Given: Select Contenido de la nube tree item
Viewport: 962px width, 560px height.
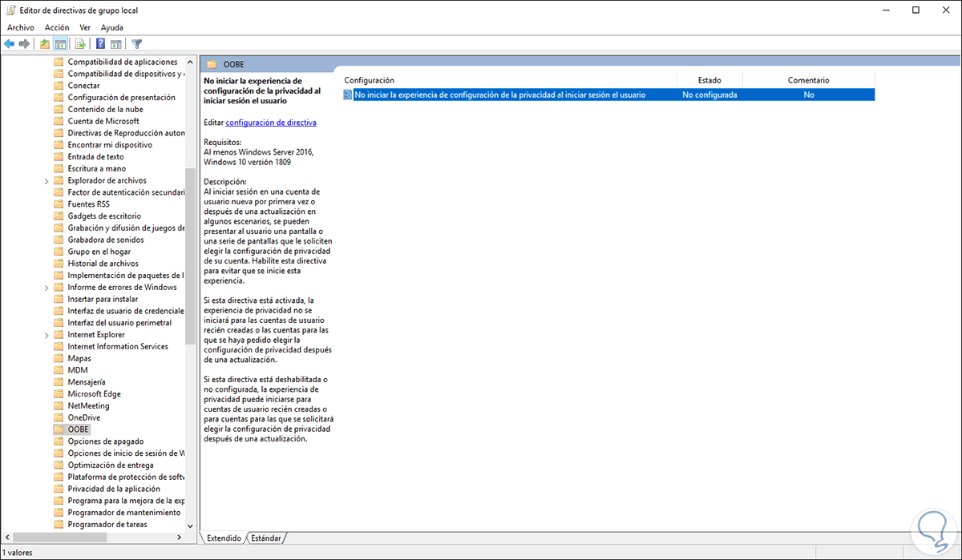Looking at the screenshot, I should [105, 109].
